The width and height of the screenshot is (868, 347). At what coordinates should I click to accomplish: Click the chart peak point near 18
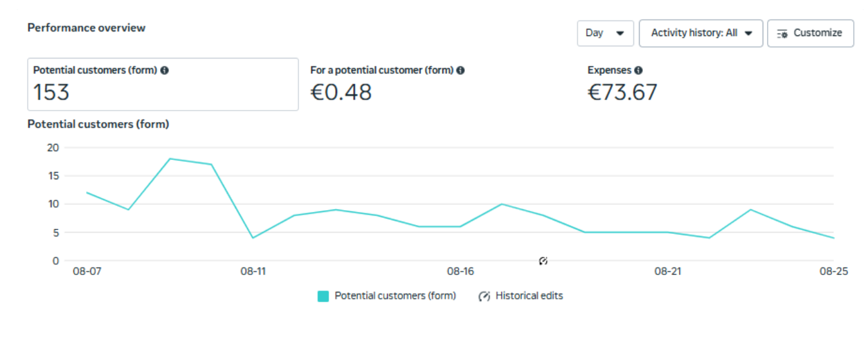coord(170,159)
